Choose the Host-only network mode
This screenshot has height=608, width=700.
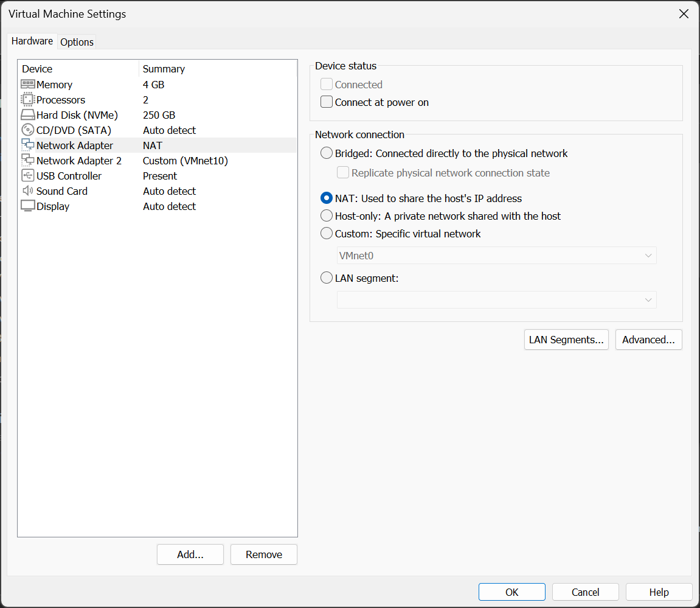[x=327, y=215]
